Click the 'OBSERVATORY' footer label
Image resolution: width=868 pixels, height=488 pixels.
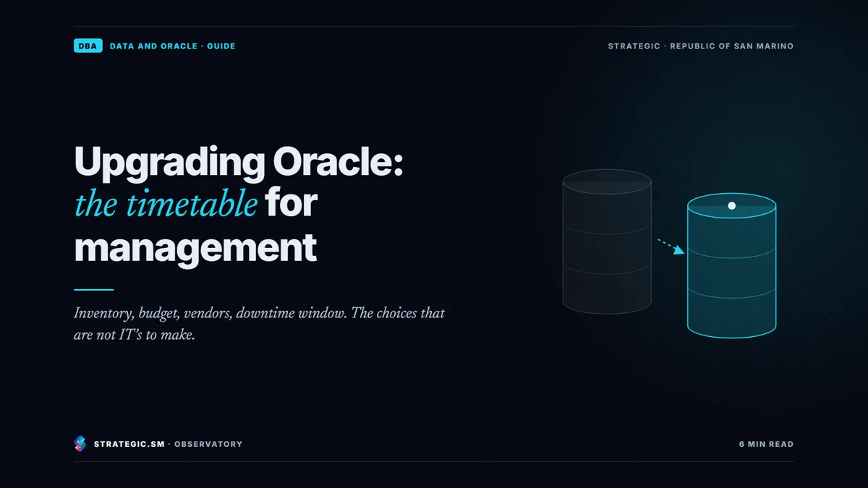pyautogui.click(x=208, y=444)
